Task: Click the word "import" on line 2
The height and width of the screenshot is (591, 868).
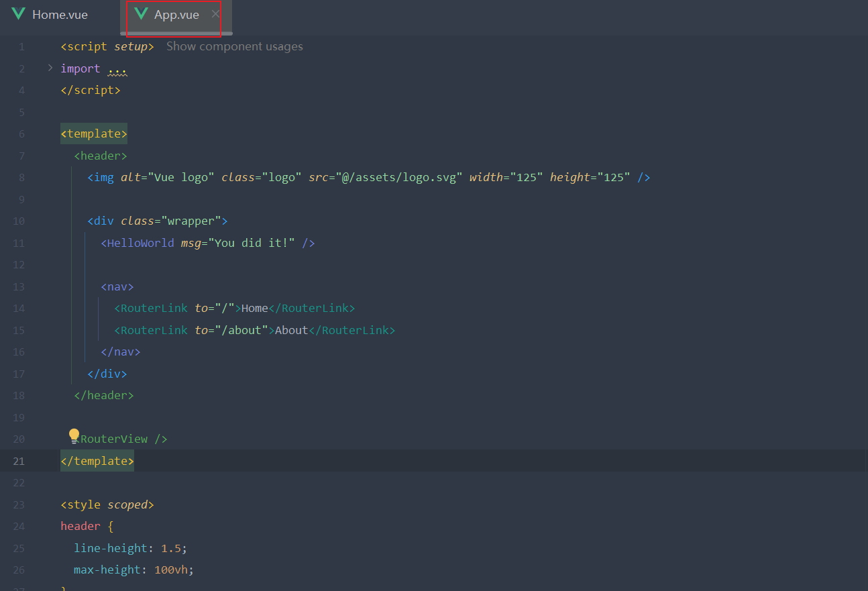Action: click(80, 68)
